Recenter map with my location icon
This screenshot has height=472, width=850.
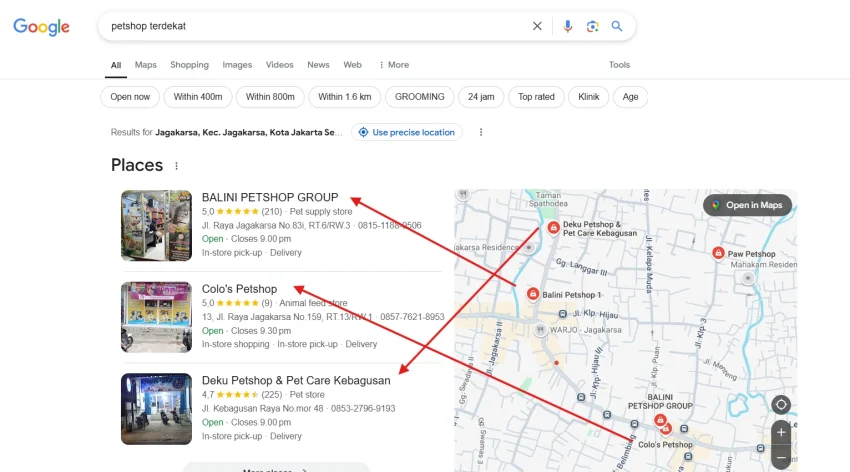(x=781, y=404)
